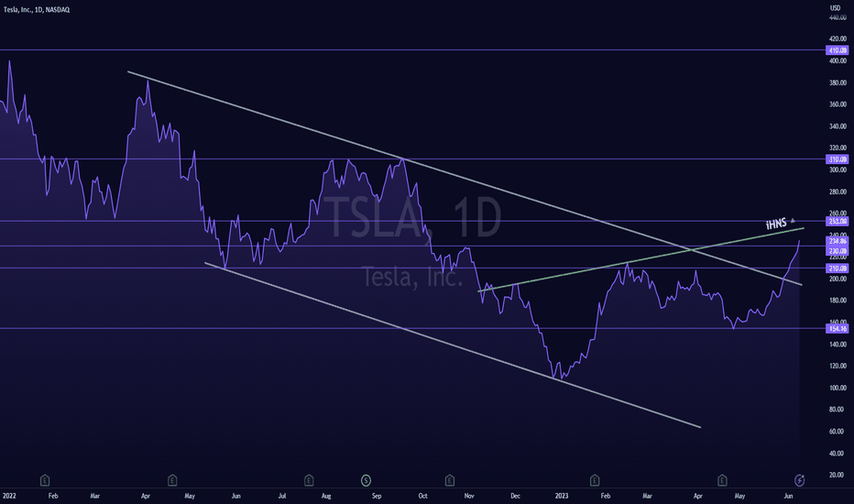Select the horizontal line at 154.16
854x504 pixels.
(413, 329)
